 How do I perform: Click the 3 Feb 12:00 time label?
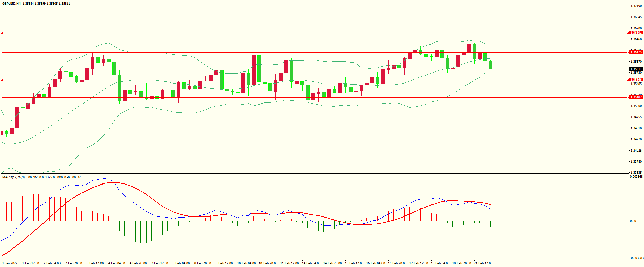click(x=95, y=263)
